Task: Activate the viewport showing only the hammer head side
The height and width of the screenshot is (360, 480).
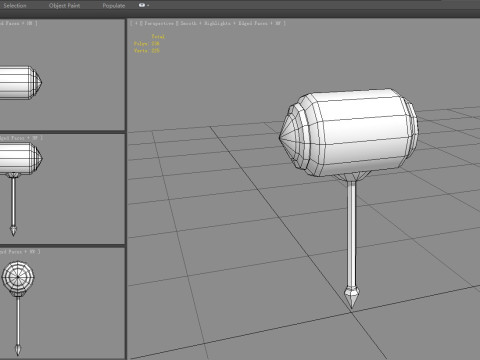Action: [x=62, y=74]
